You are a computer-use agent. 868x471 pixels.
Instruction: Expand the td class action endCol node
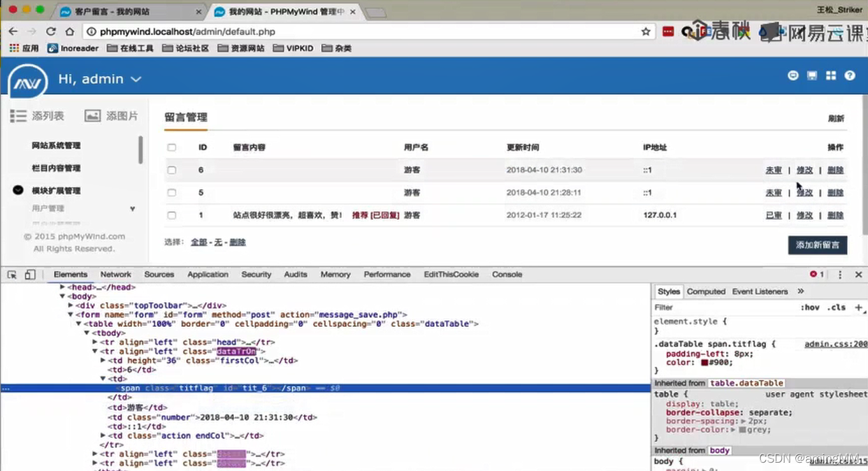pyautogui.click(x=103, y=436)
